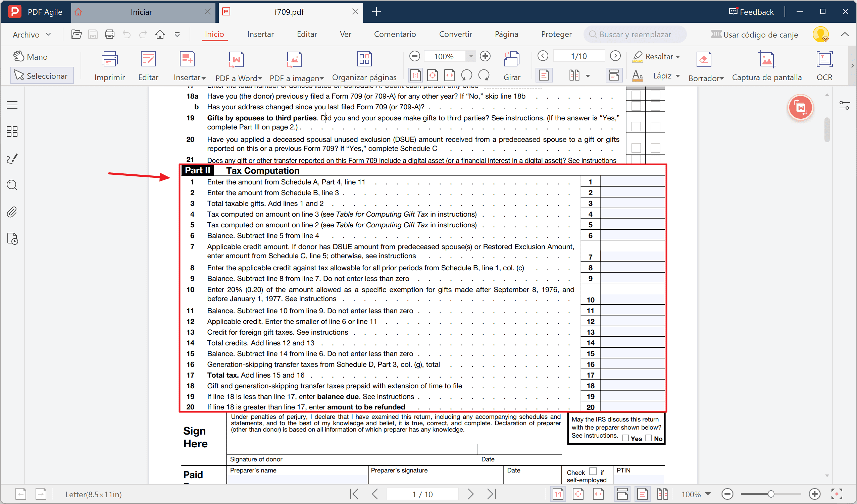Open the thumbnails panel in sidebar

(x=12, y=131)
